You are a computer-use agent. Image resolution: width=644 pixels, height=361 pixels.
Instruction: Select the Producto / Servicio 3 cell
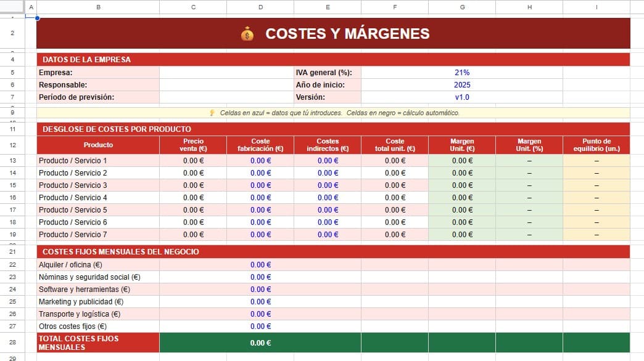[98, 185]
